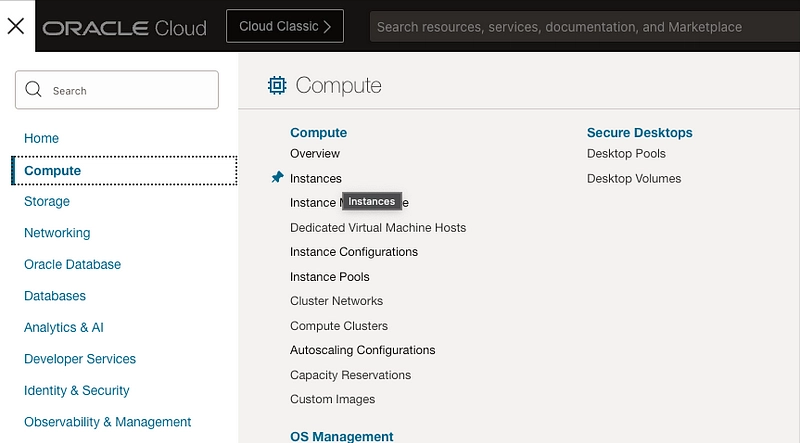Screen dimensions: 800x443
Task: Go to Home in the sidebar
Action: (41, 138)
